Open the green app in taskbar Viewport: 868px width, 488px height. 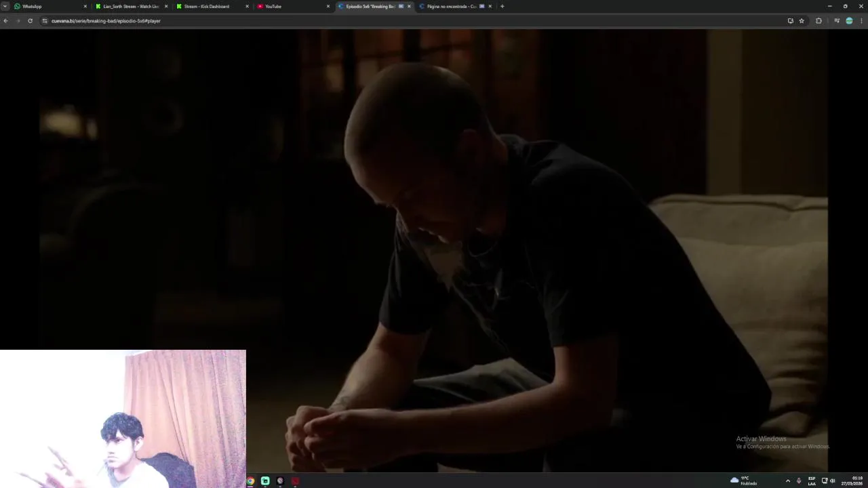pos(265,481)
